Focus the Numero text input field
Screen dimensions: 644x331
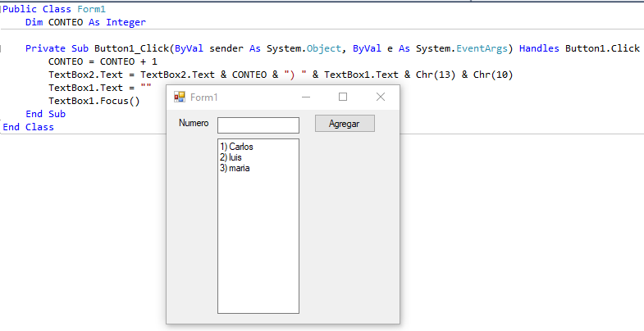[258, 125]
